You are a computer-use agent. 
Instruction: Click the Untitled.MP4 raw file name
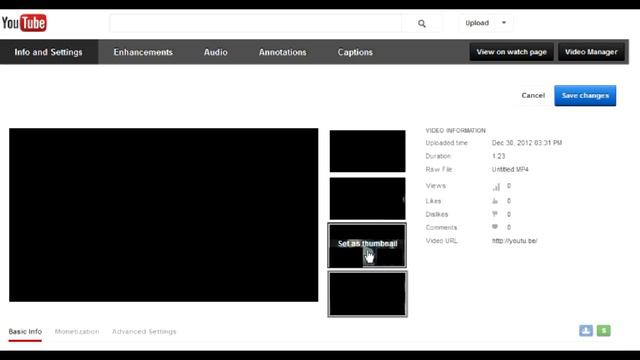[510, 169]
